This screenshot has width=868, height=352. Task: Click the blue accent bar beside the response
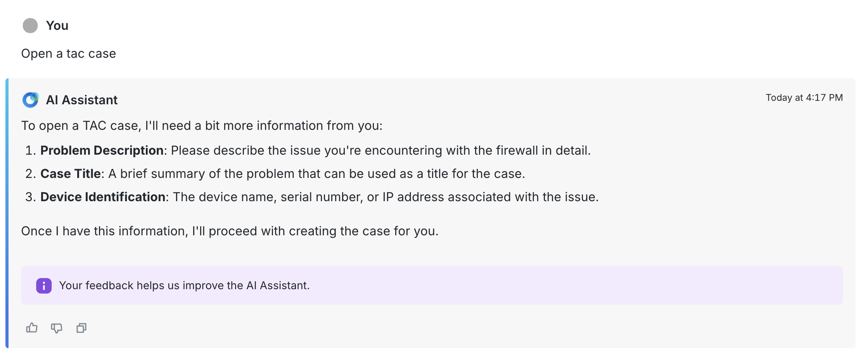(7, 213)
